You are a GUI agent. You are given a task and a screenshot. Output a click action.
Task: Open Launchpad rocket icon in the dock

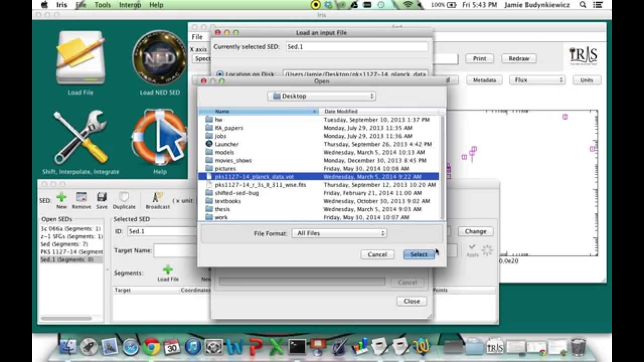point(89,346)
